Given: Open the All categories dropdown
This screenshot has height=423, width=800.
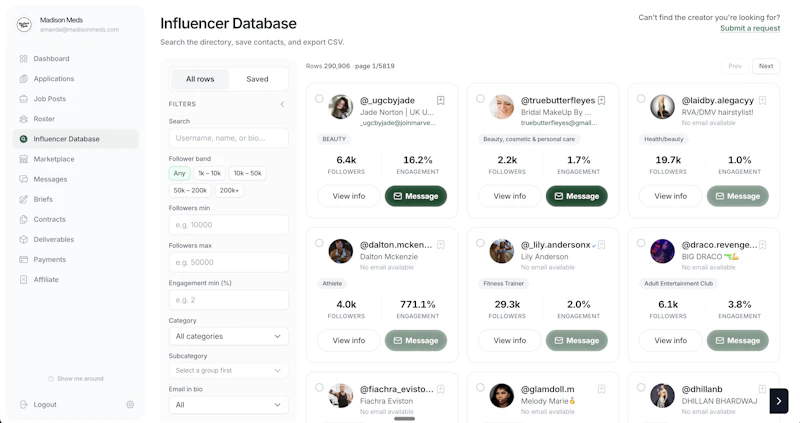Looking at the screenshot, I should point(229,336).
